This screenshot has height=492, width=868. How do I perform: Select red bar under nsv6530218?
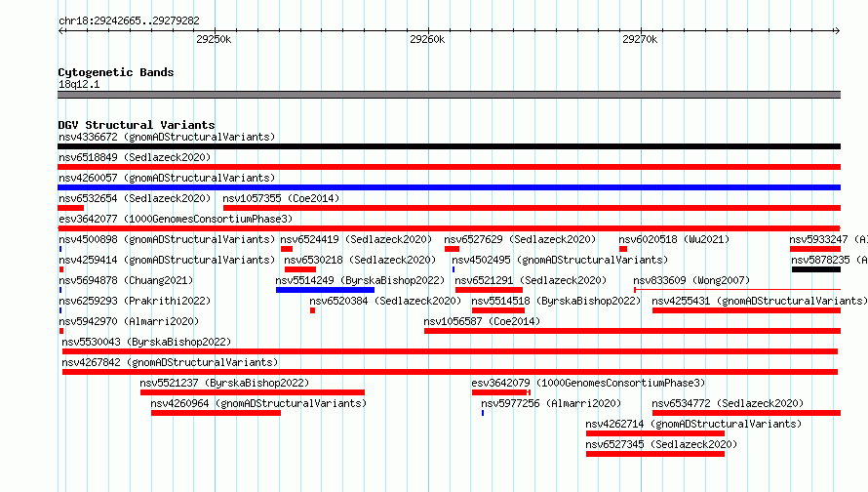pos(300,269)
